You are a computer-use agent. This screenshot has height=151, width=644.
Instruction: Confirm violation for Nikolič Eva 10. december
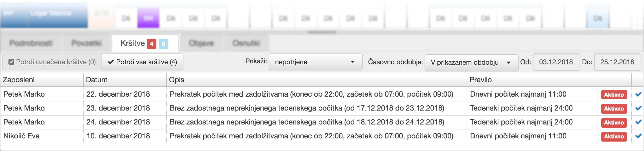pos(638,136)
